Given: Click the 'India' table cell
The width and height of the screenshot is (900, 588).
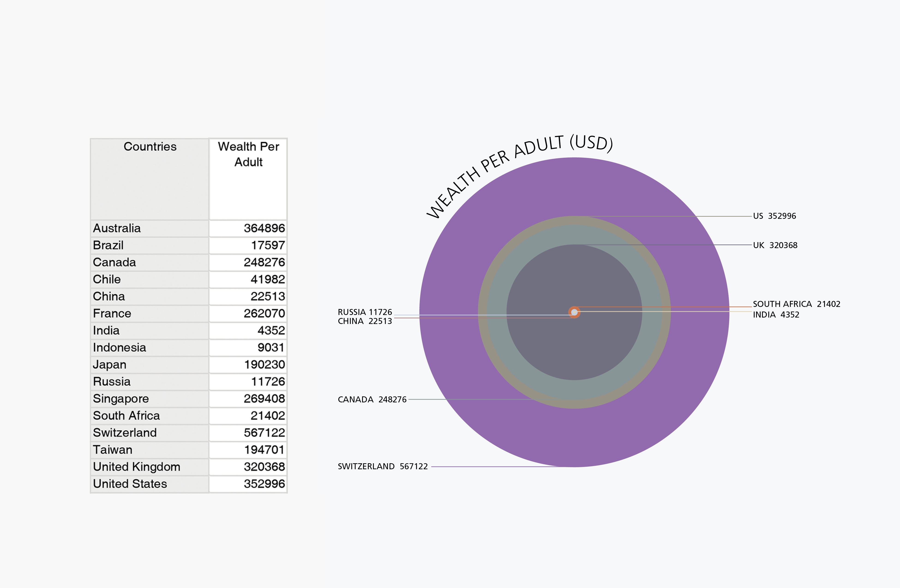Looking at the screenshot, I should [x=150, y=331].
